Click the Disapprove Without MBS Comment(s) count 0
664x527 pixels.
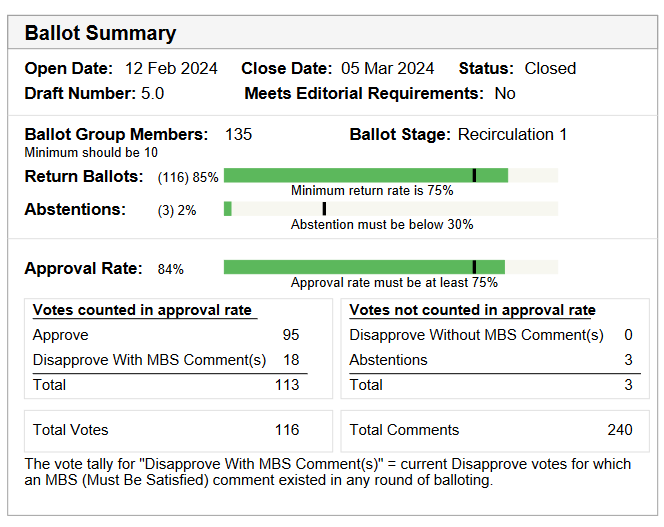tap(628, 336)
